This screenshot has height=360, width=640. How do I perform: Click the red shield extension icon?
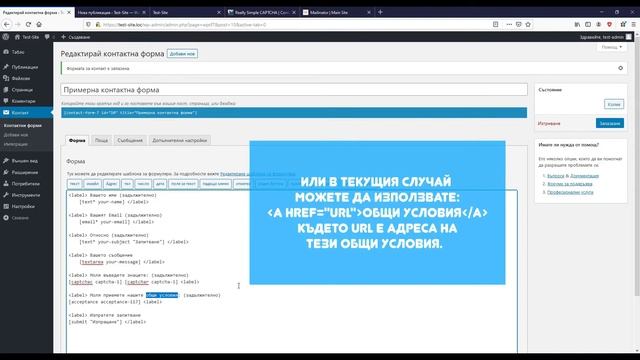coord(609,24)
